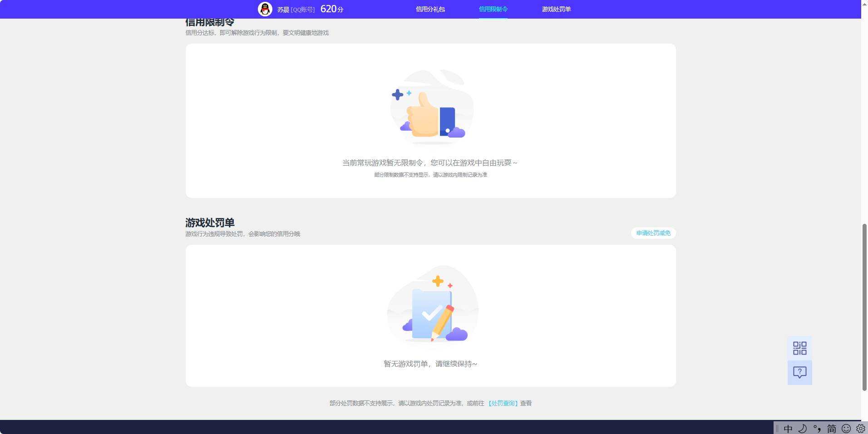
Task: Switch to the 信用分礼包 tab
Action: (x=430, y=9)
